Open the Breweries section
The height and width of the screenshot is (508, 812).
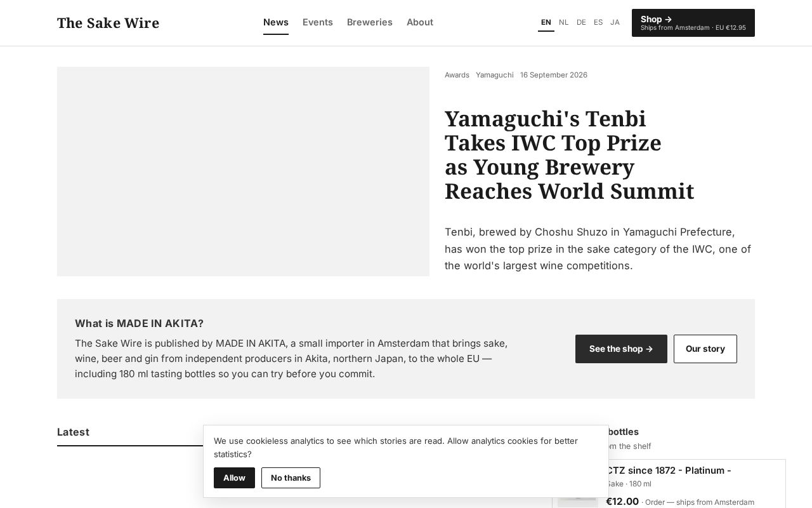[x=370, y=22]
